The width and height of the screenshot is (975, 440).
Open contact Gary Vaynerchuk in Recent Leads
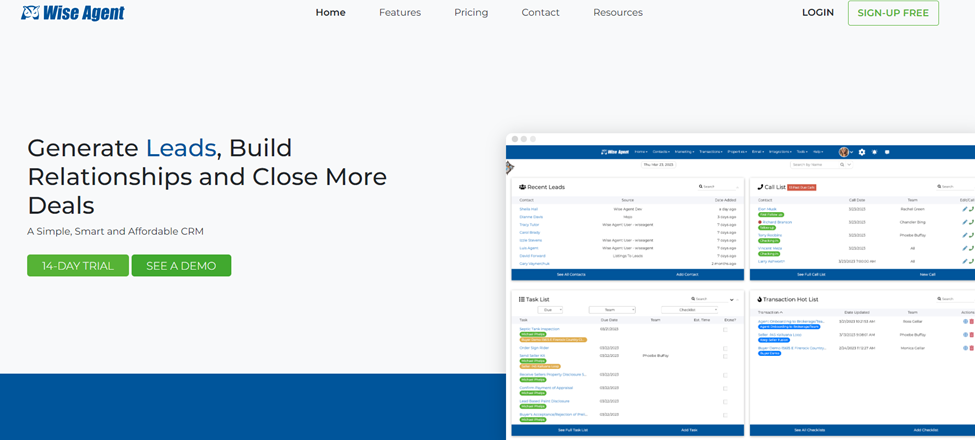pyautogui.click(x=534, y=264)
